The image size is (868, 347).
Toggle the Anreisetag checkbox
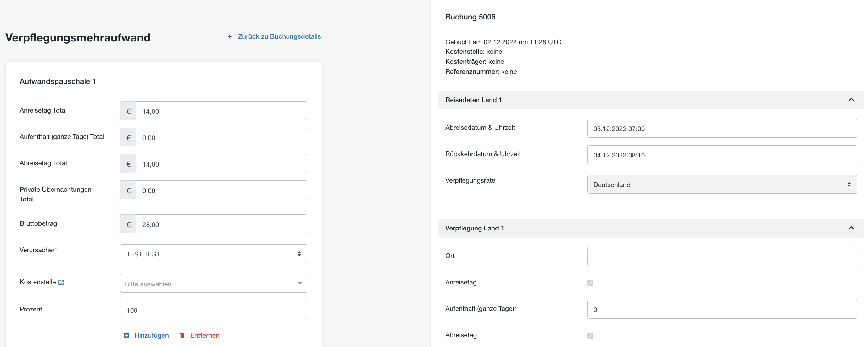[x=590, y=283]
